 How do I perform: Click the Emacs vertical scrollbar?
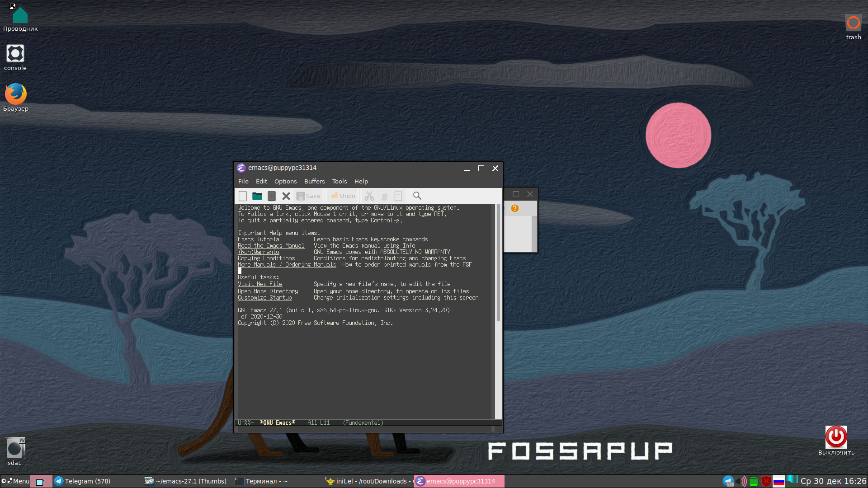point(498,263)
